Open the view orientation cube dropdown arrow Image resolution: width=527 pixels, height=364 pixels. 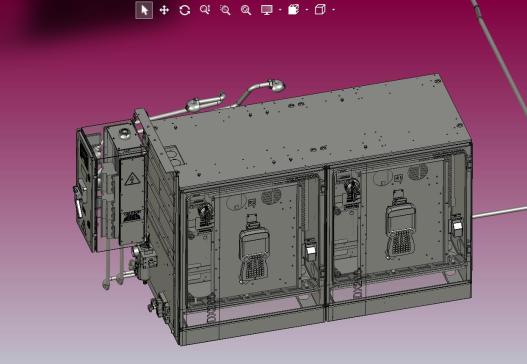[x=333, y=10]
